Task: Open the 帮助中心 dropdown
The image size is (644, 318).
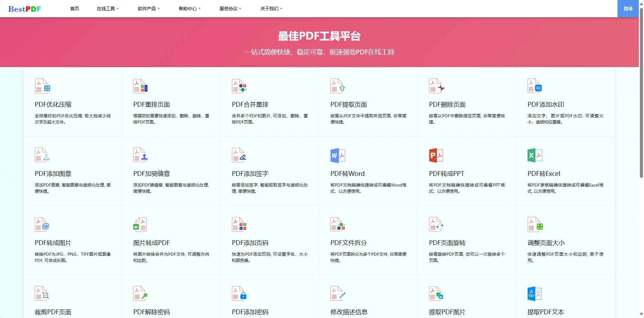Action: [190, 9]
